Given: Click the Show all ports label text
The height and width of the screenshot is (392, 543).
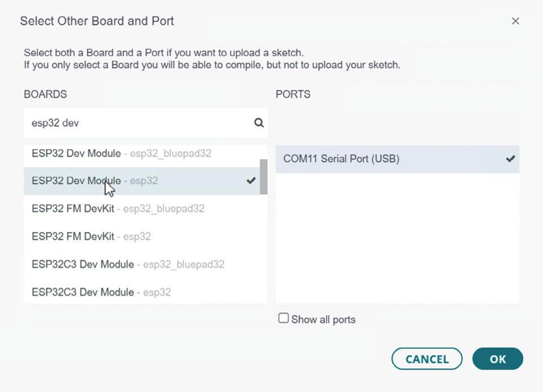Looking at the screenshot, I should (x=323, y=319).
